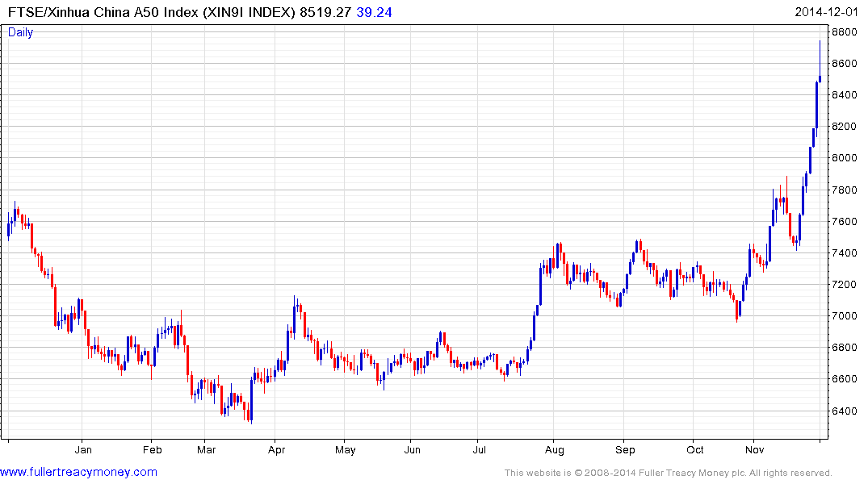Open the www.fullertreacymoney.com link
This screenshot has height=484, width=868.
pyautogui.click(x=78, y=473)
